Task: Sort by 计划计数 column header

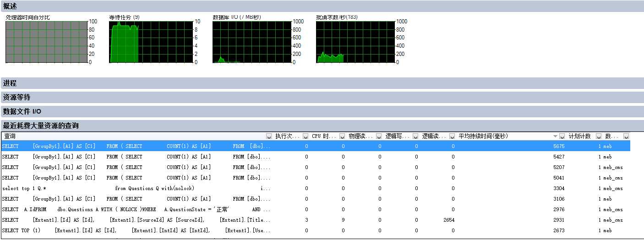Action: pos(581,136)
